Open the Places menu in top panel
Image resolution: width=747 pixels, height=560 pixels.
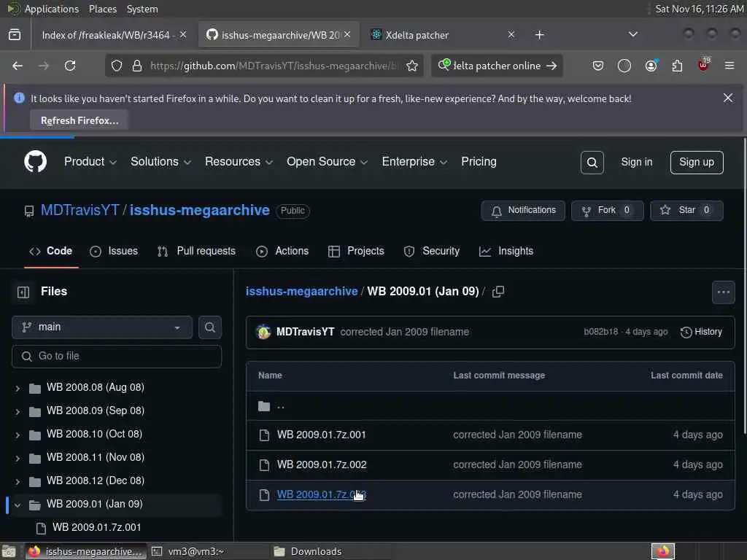coord(102,9)
